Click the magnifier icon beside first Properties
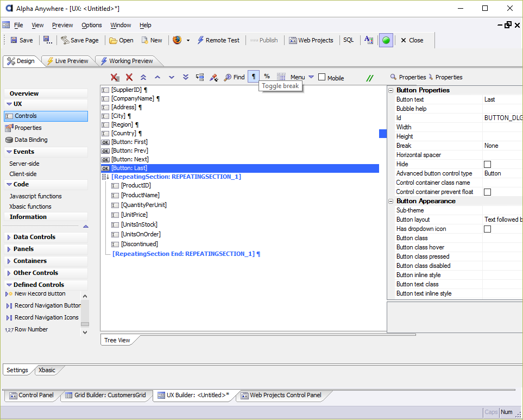 click(393, 77)
